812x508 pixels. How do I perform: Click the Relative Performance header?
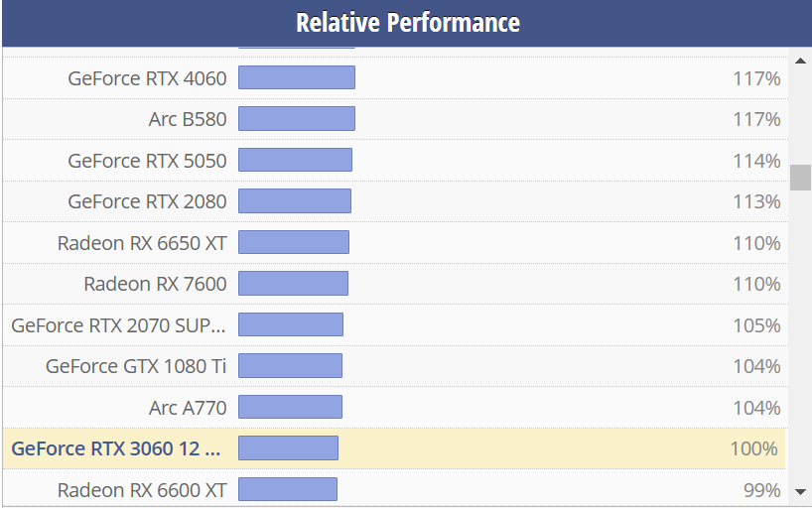click(x=407, y=23)
